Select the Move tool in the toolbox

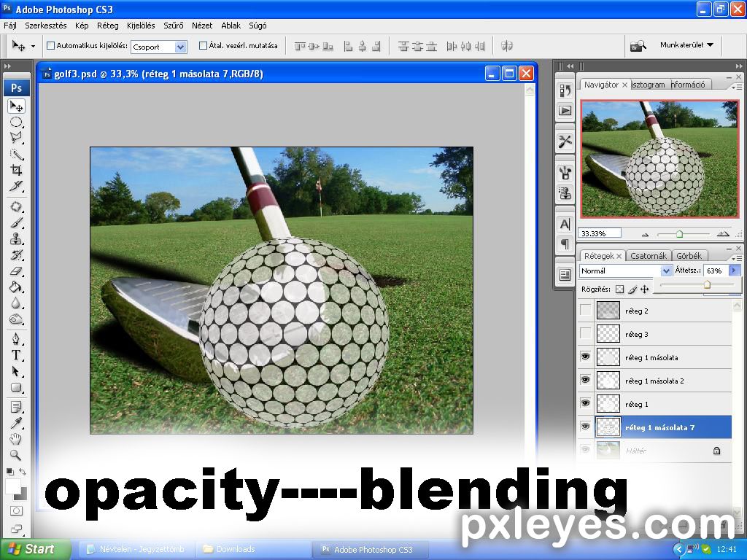[x=17, y=106]
